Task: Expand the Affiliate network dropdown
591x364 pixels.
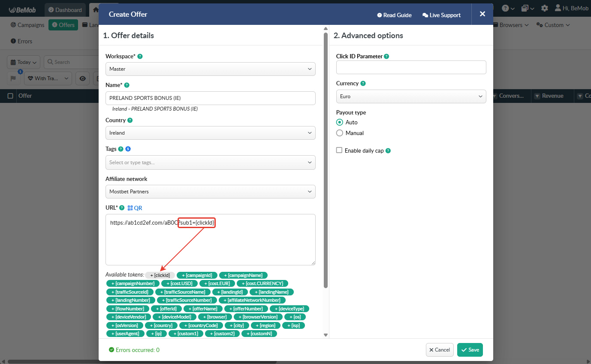Action: [210, 192]
